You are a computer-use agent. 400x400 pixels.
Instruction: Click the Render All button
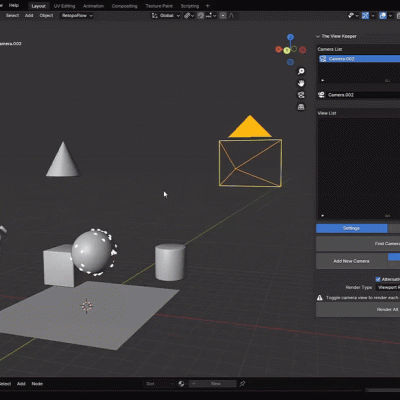tap(358, 310)
